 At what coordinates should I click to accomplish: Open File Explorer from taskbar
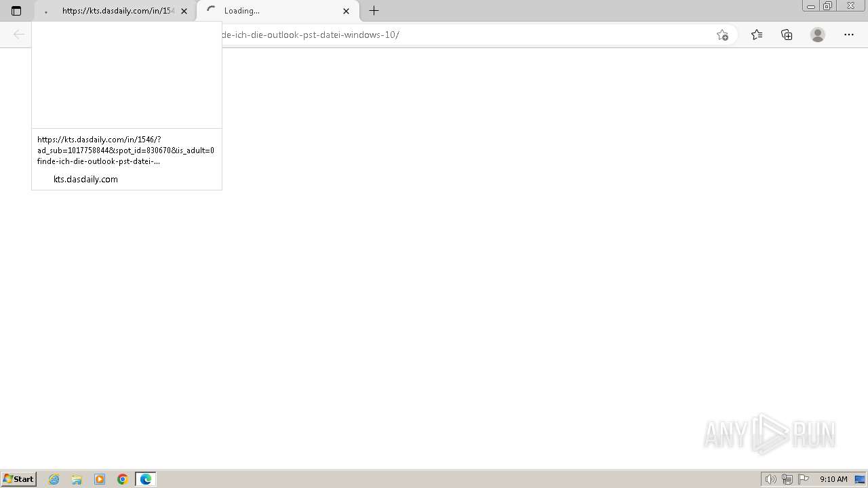77,479
